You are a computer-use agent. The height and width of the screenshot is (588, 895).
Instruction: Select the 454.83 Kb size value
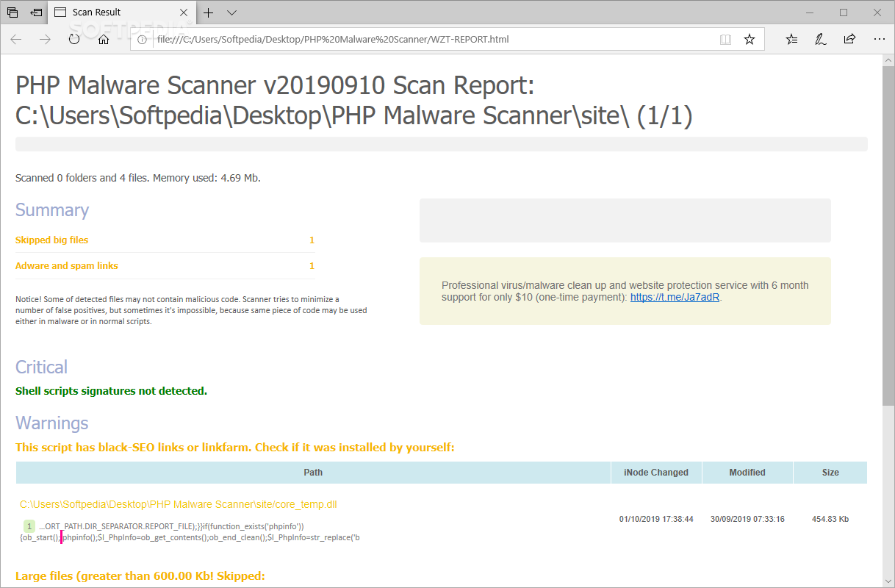point(830,519)
